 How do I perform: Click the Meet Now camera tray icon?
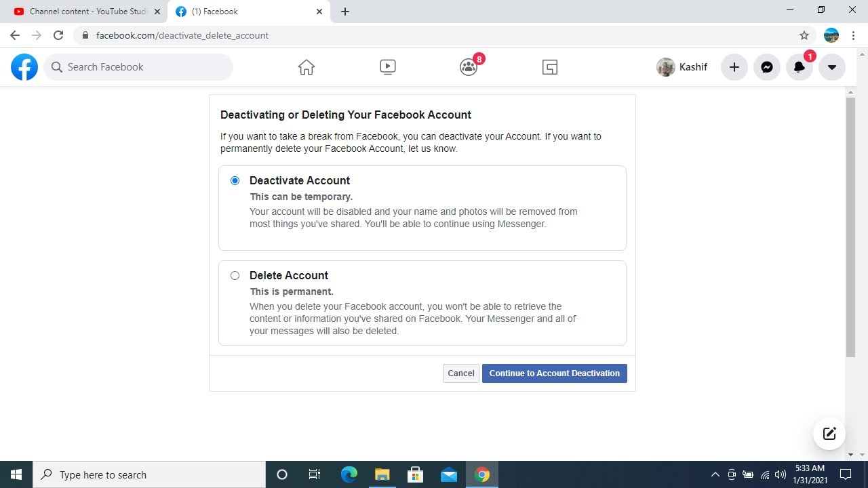(732, 474)
